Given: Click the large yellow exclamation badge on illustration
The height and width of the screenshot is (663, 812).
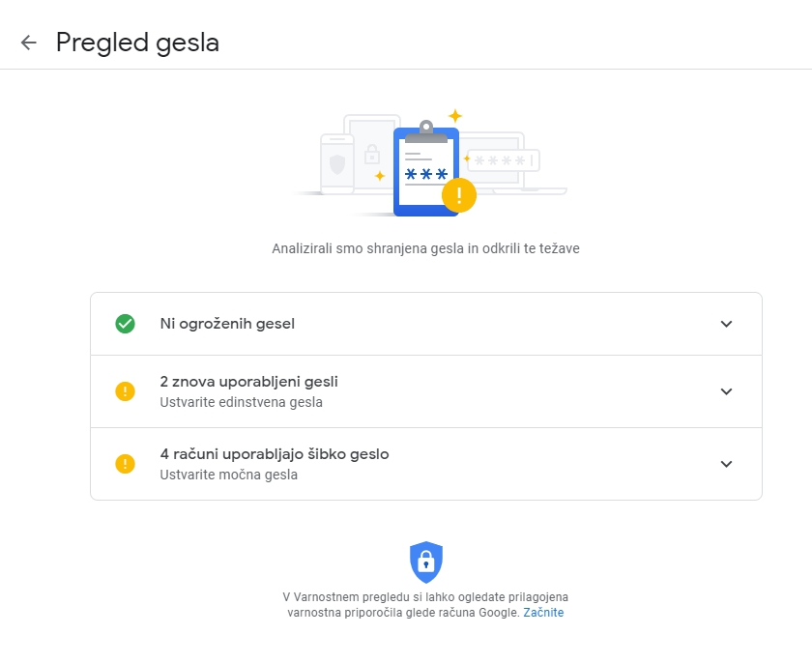Looking at the screenshot, I should click(x=459, y=195).
